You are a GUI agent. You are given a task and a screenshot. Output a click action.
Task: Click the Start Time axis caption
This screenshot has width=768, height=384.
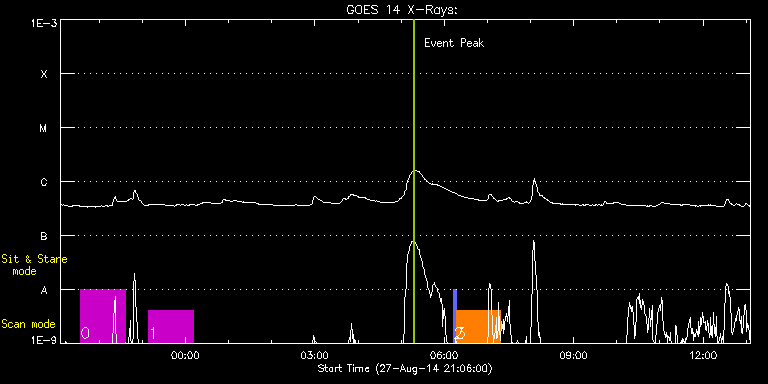pyautogui.click(x=405, y=368)
